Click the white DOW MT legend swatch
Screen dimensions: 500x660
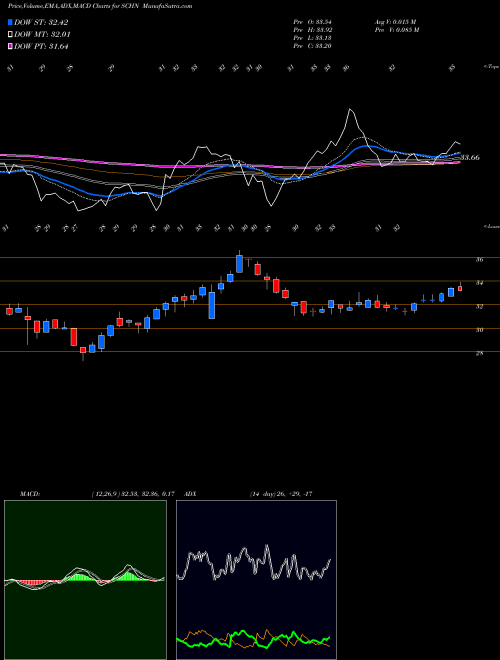tap(10, 35)
